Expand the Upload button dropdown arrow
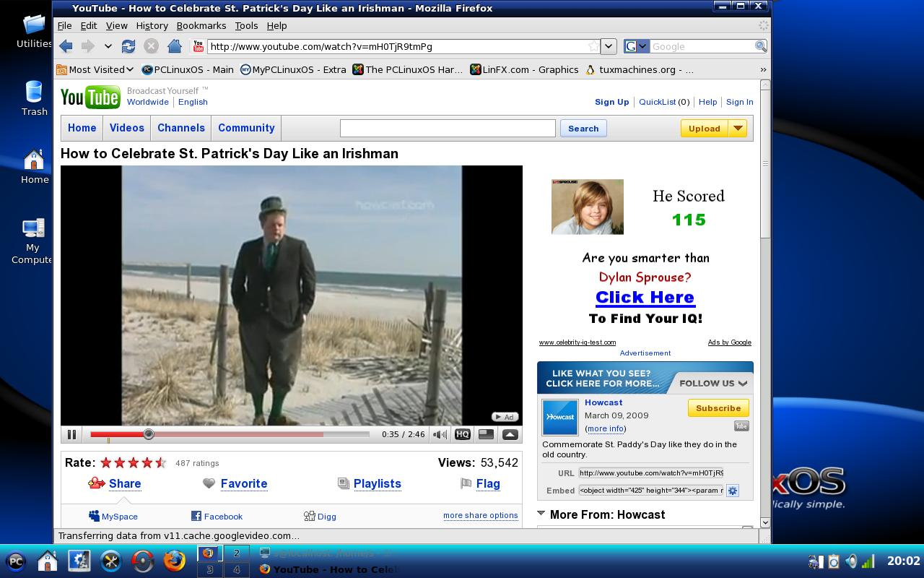 pos(738,129)
